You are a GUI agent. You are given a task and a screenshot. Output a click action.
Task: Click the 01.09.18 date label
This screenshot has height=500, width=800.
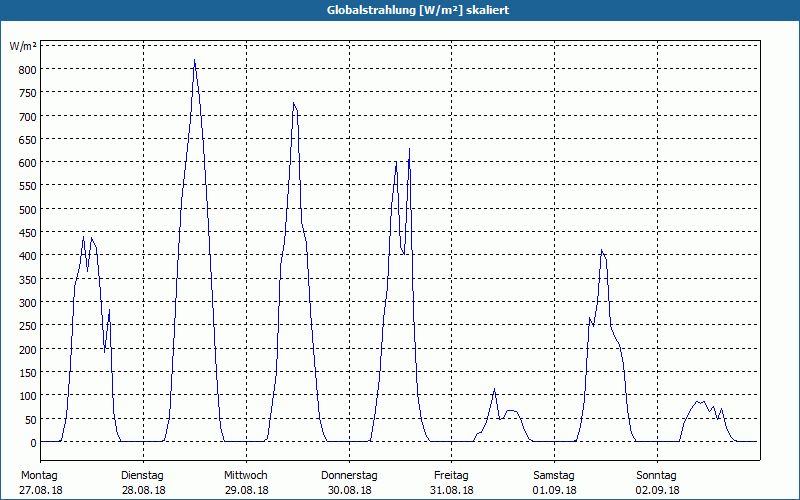tap(555, 490)
